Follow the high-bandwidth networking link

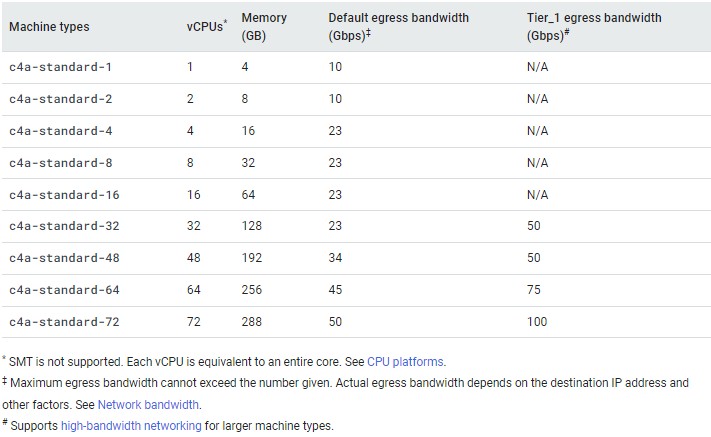[132, 425]
